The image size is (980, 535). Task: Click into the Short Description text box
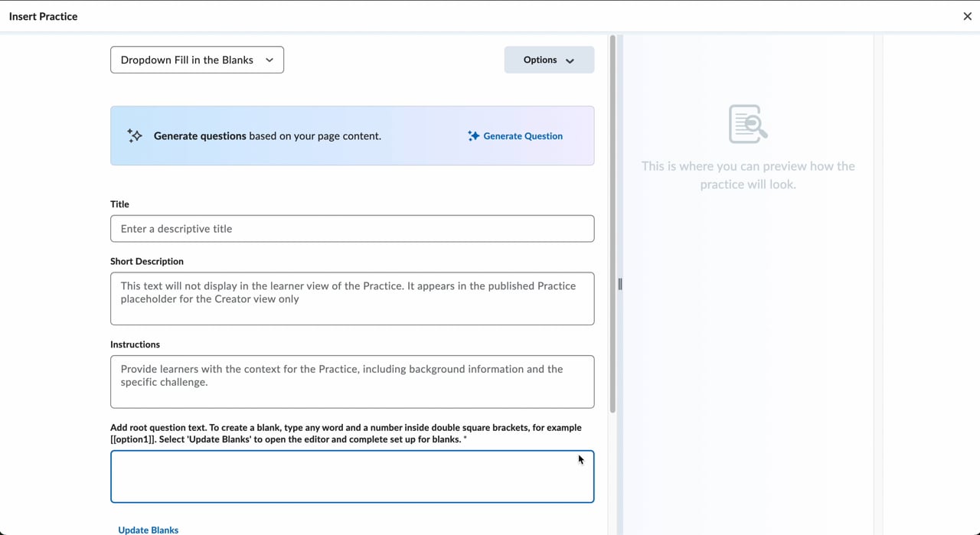[352, 298]
